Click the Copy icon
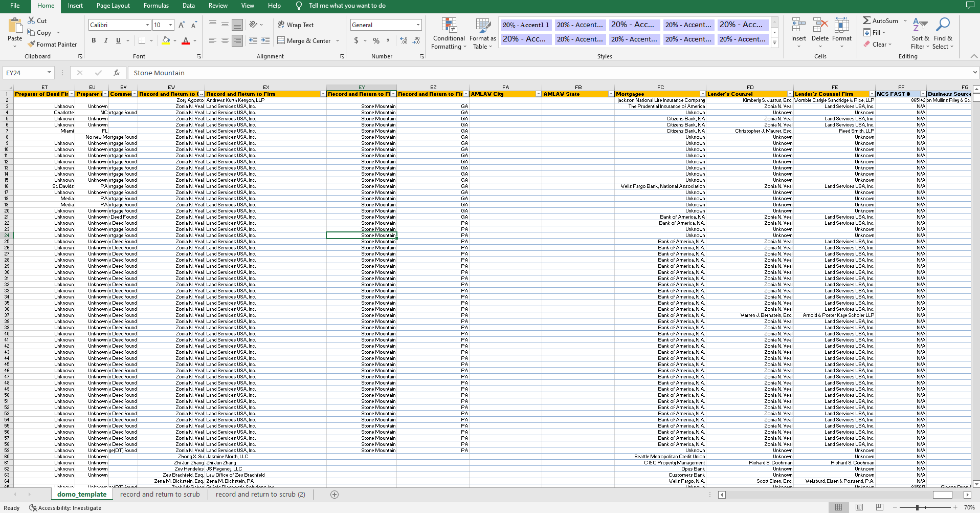980x513 pixels. [x=32, y=32]
